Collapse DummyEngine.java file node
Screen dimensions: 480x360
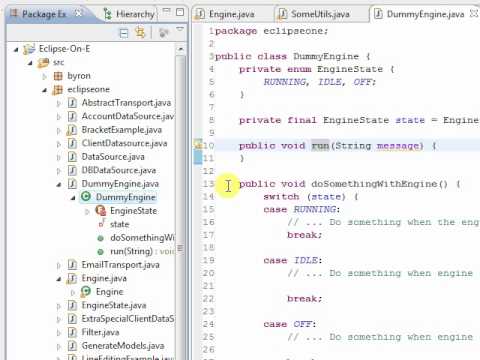click(x=59, y=184)
